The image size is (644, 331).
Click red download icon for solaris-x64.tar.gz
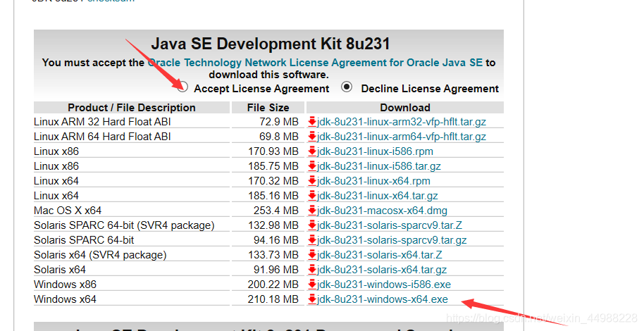click(x=312, y=270)
